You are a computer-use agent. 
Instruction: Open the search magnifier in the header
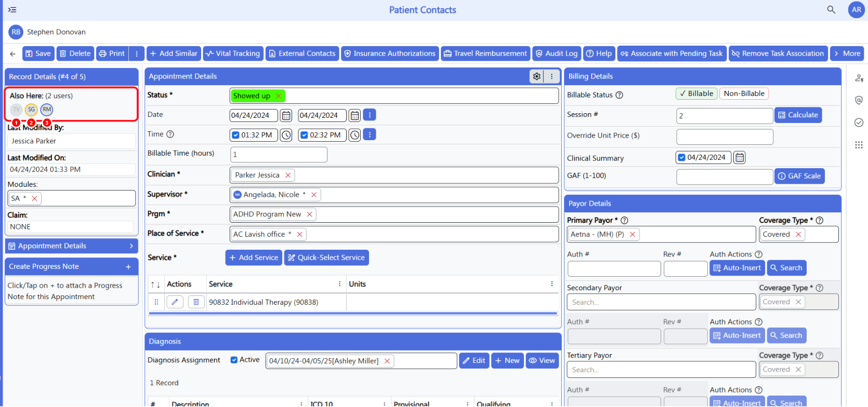tap(831, 9)
